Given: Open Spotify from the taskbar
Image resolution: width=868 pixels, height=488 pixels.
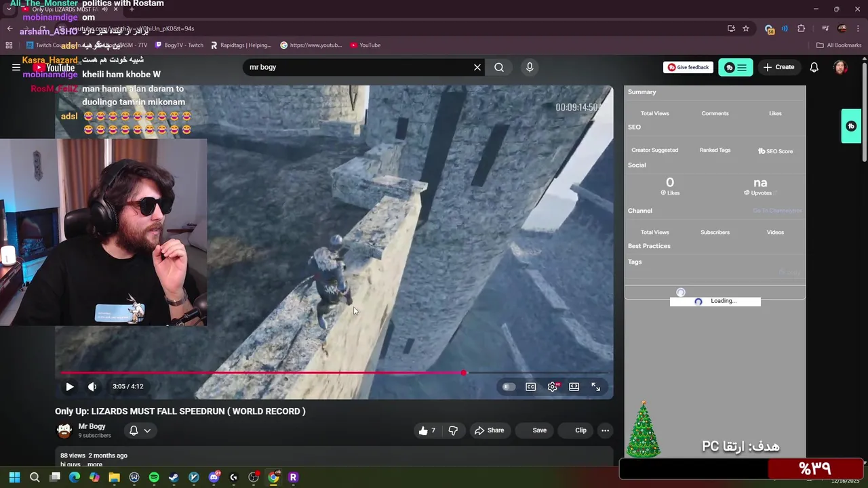Looking at the screenshot, I should pos(154,477).
